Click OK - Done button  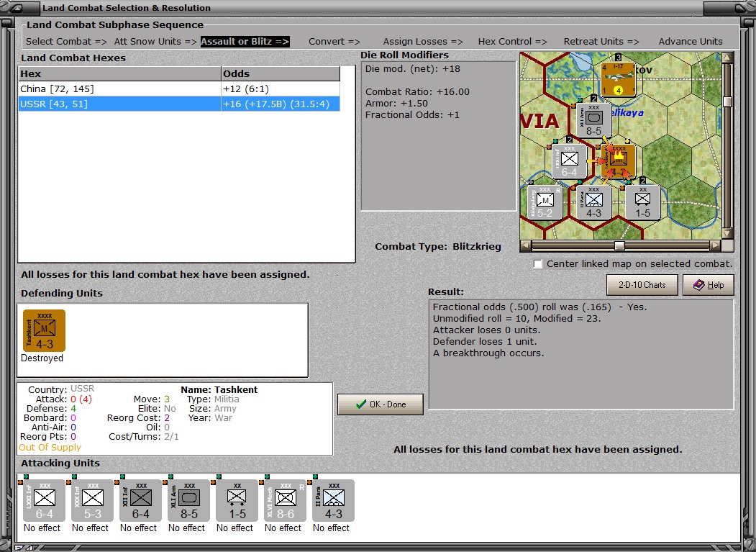tap(381, 404)
